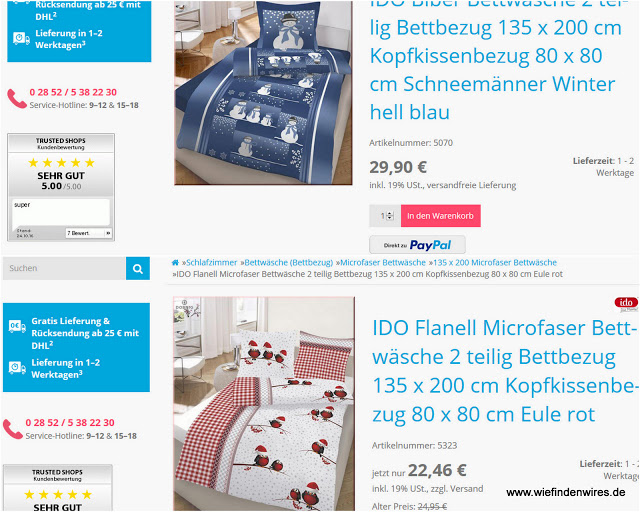Open the red owl bedding image
This screenshot has width=640, height=512.
click(x=264, y=403)
